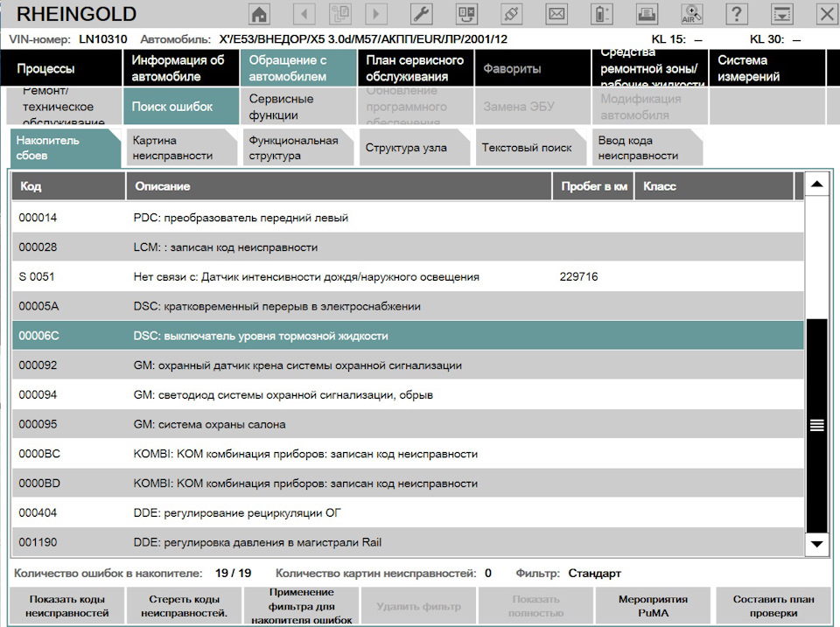Open Средства ремонтной зоны menu
Screen dimensions: 840x627
650,68
